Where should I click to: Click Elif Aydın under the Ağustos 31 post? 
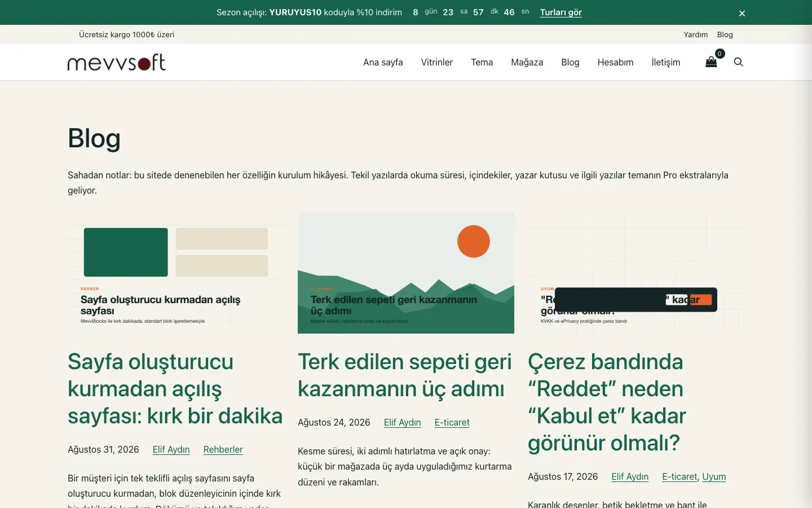click(x=171, y=449)
